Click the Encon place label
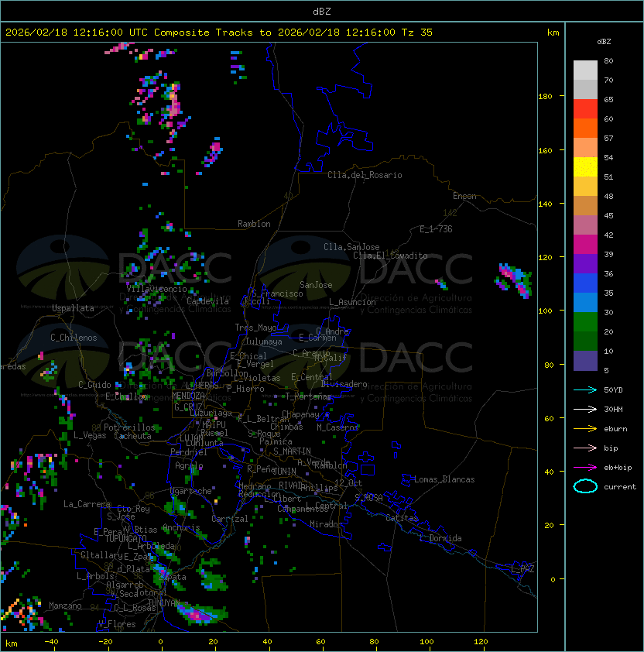644x652 pixels. 464,196
